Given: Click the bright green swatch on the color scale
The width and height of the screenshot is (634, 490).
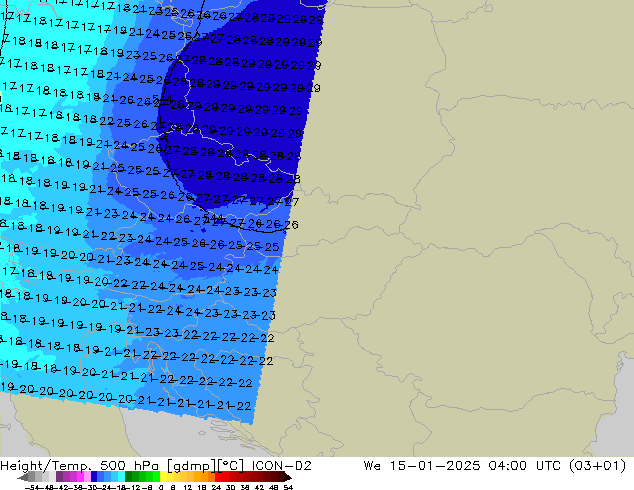Looking at the screenshot, I should 156,477.
